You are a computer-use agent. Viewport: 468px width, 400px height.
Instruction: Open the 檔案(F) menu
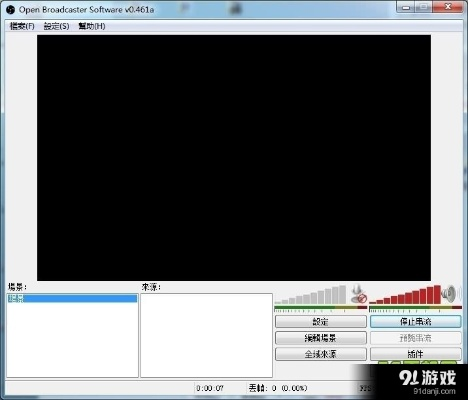(x=22, y=26)
